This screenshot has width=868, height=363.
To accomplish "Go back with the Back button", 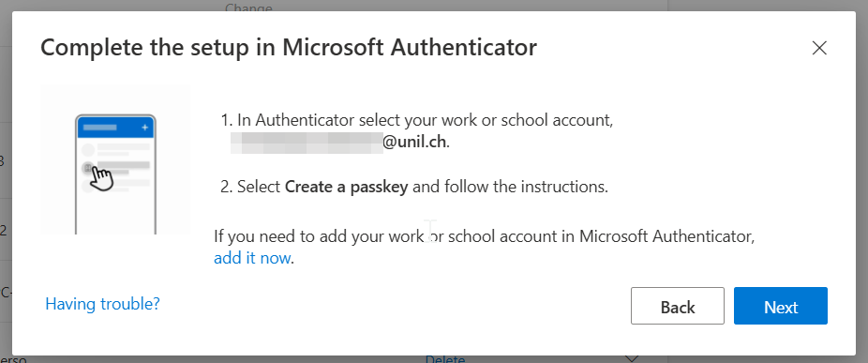I will pos(678,306).
